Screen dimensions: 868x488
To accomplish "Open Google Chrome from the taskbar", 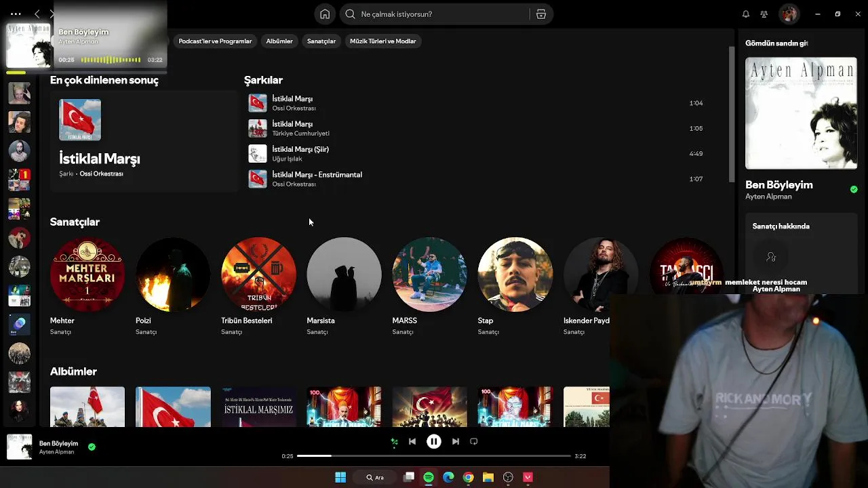I will coord(468,477).
